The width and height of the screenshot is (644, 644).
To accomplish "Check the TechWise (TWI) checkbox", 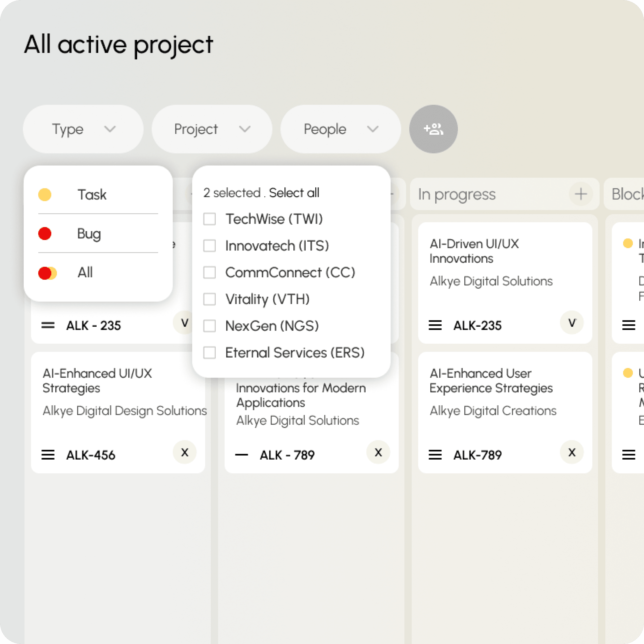I will (x=209, y=219).
